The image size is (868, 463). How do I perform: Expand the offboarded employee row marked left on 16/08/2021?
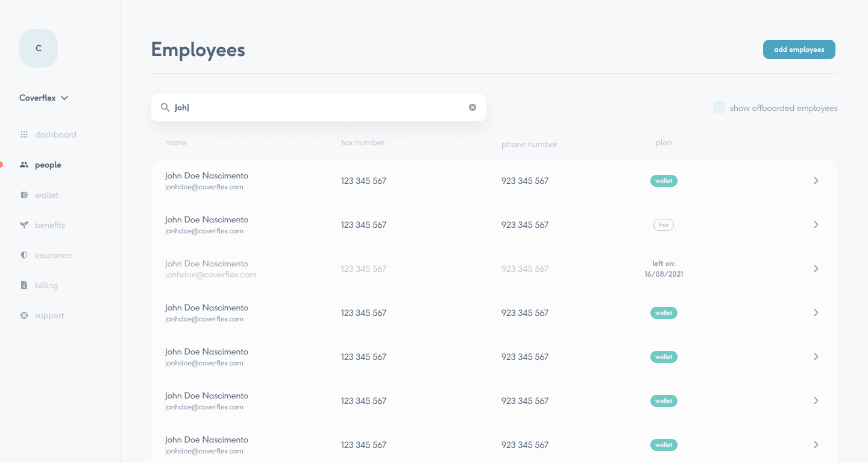point(816,268)
